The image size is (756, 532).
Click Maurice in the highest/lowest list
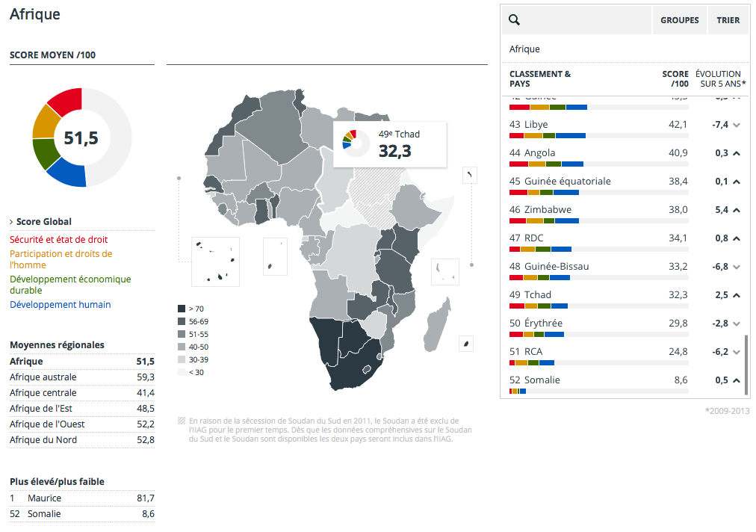click(x=45, y=498)
